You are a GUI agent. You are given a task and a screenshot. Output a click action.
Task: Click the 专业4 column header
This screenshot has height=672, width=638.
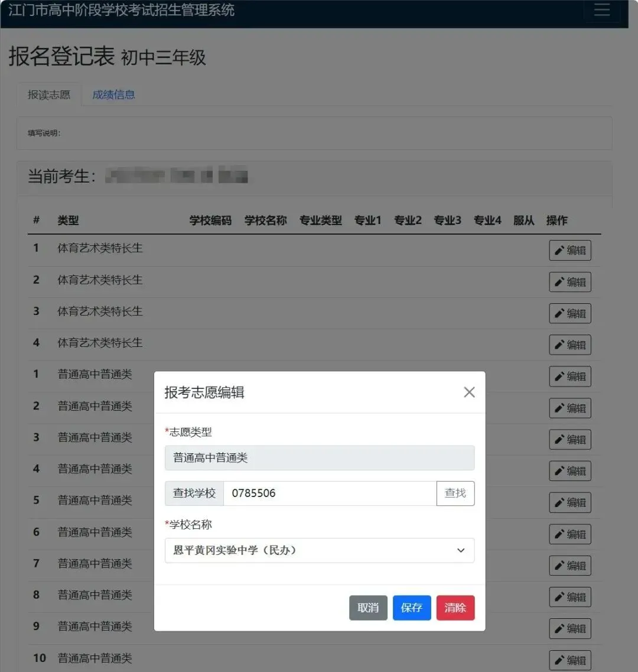487,220
